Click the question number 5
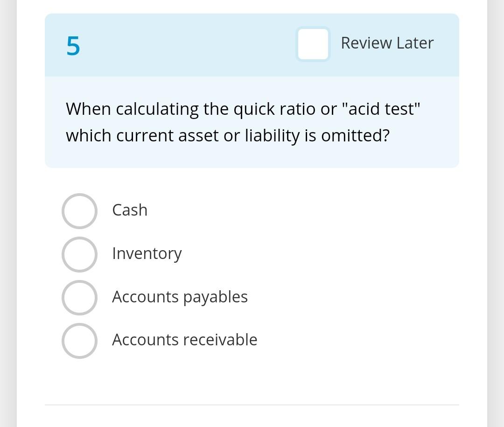 (x=73, y=45)
